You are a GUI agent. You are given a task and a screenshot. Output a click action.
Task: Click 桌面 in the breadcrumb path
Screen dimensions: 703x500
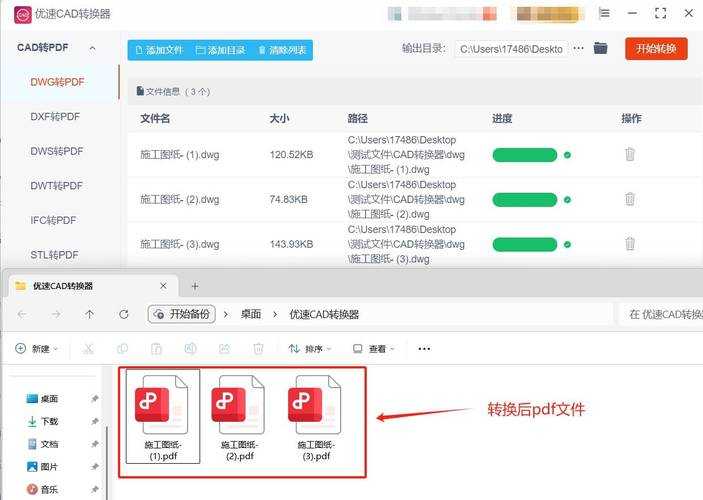tap(251, 314)
